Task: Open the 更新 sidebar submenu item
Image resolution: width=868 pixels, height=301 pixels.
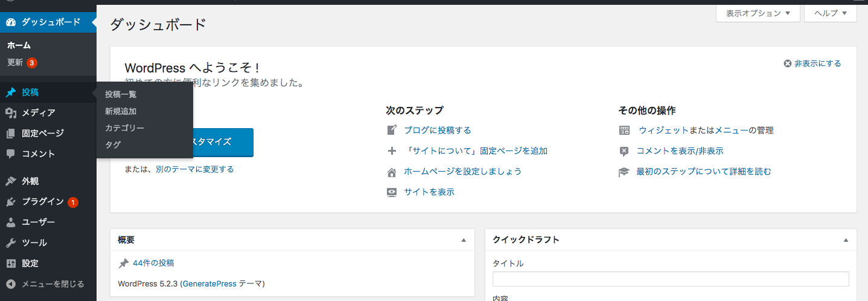Action: click(15, 62)
